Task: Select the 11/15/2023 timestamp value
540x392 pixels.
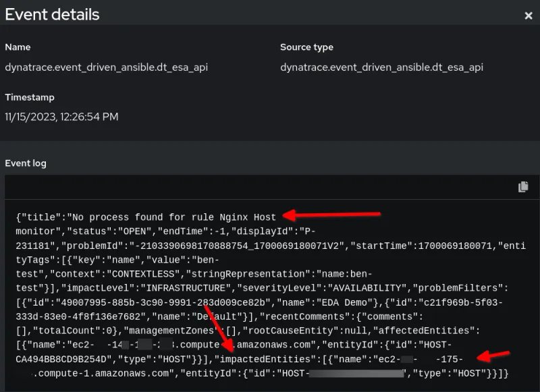Action: click(61, 117)
